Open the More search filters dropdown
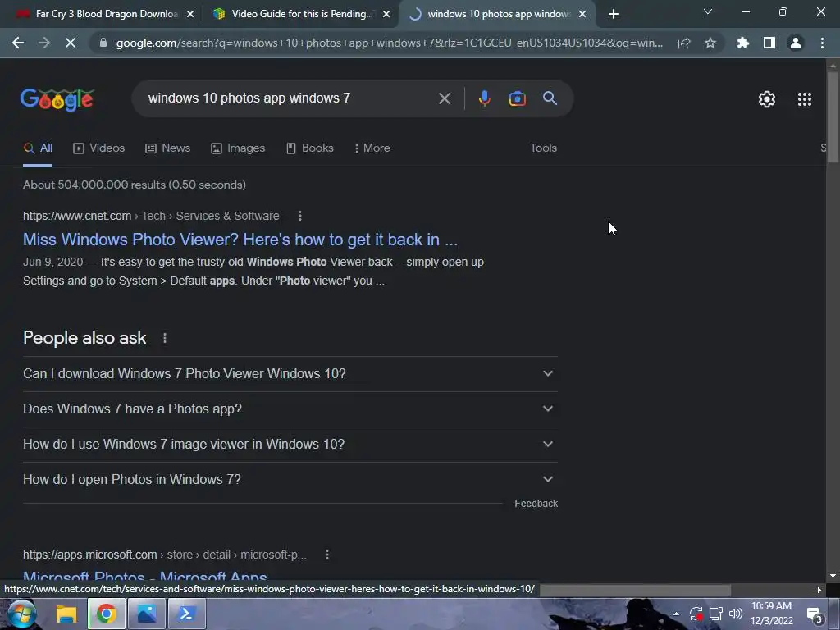 372,148
